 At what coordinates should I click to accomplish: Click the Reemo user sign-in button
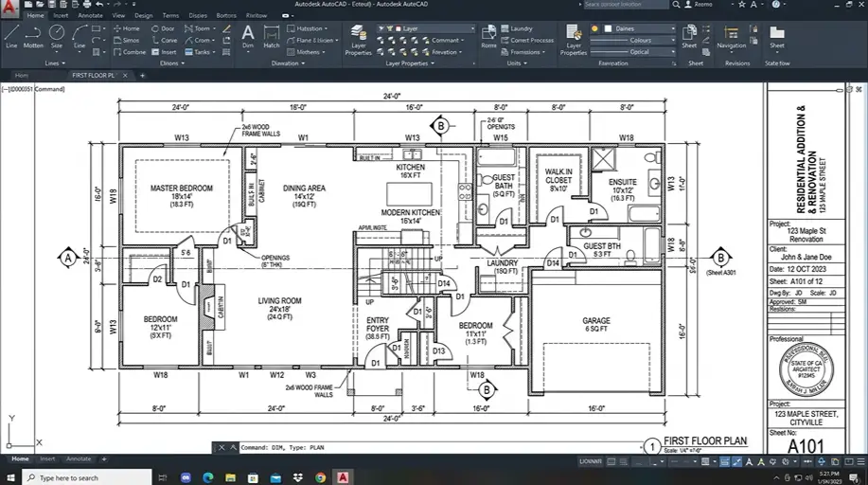point(699,5)
